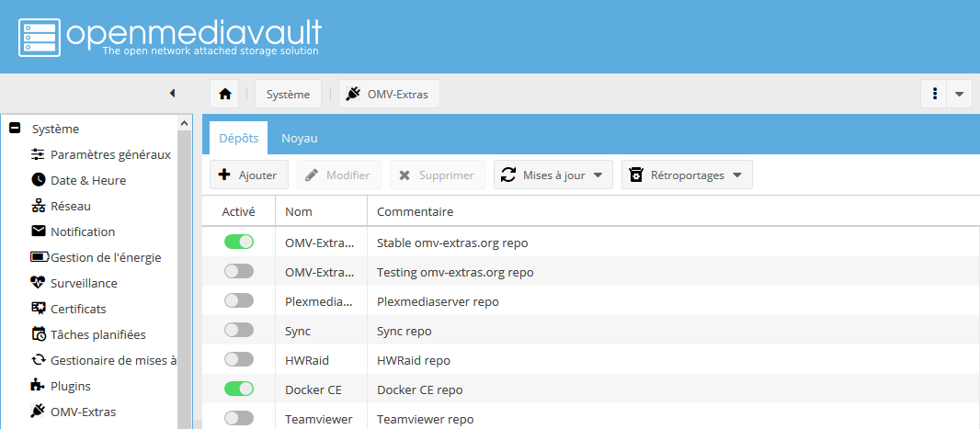Viewport: 980px width, 429px height.
Task: Collapse the left navigation panel arrow
Action: pos(172,93)
